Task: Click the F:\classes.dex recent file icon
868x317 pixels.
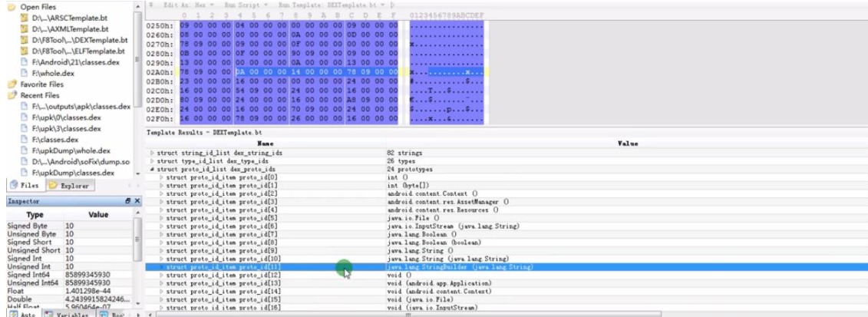Action: (24, 140)
